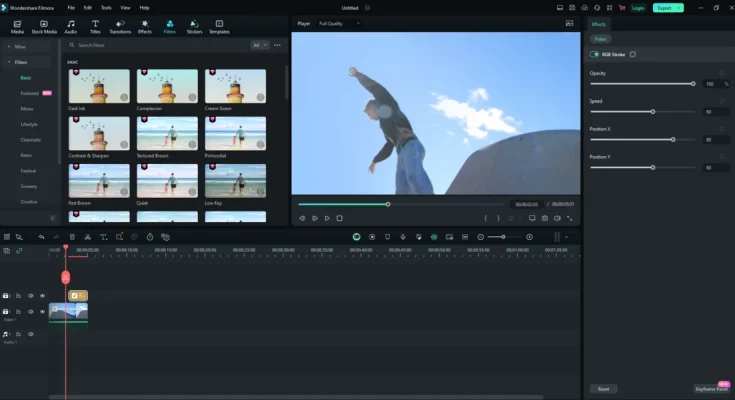This screenshot has width=735, height=400.
Task: Select the Cinematic filter category
Action: [31, 140]
